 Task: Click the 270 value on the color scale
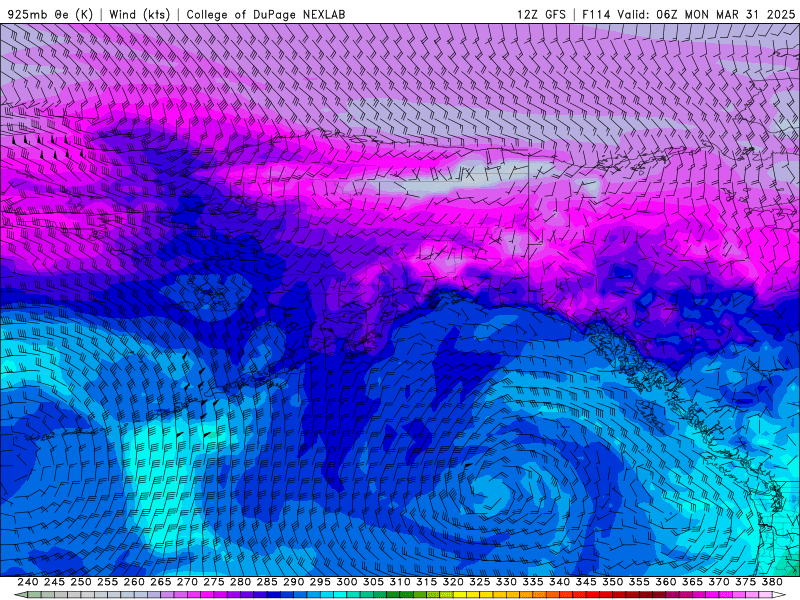click(187, 582)
